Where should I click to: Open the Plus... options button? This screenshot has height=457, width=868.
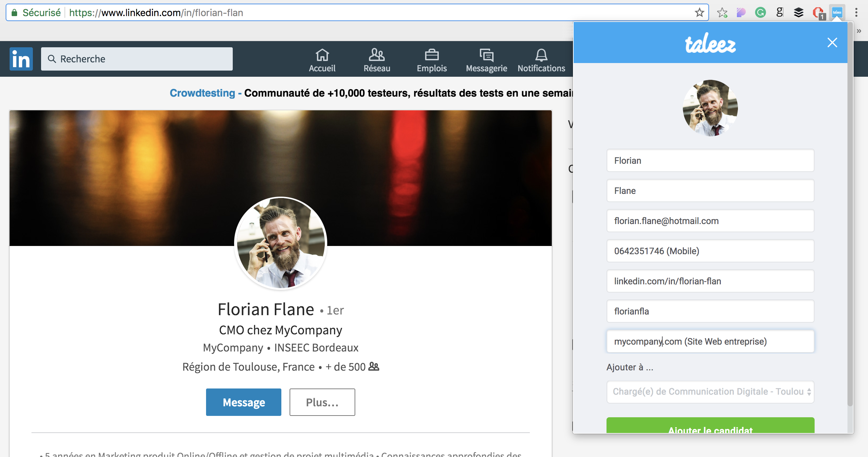322,402
